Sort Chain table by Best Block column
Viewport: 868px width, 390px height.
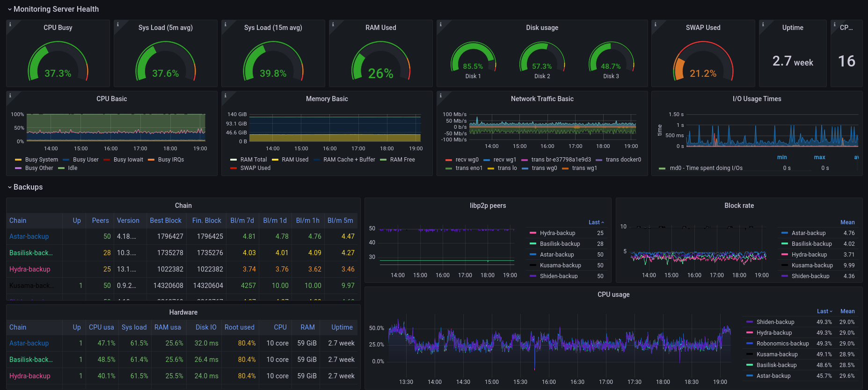pos(165,221)
